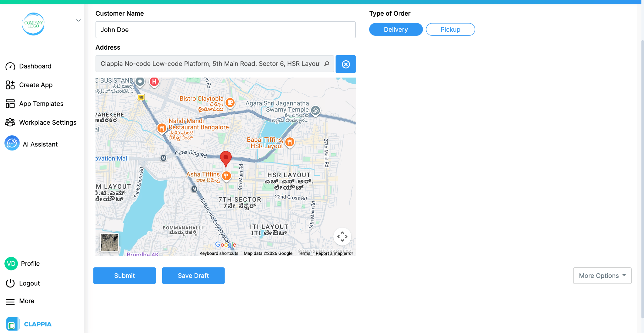
Task: Open Workplace Settings
Action: pos(48,123)
